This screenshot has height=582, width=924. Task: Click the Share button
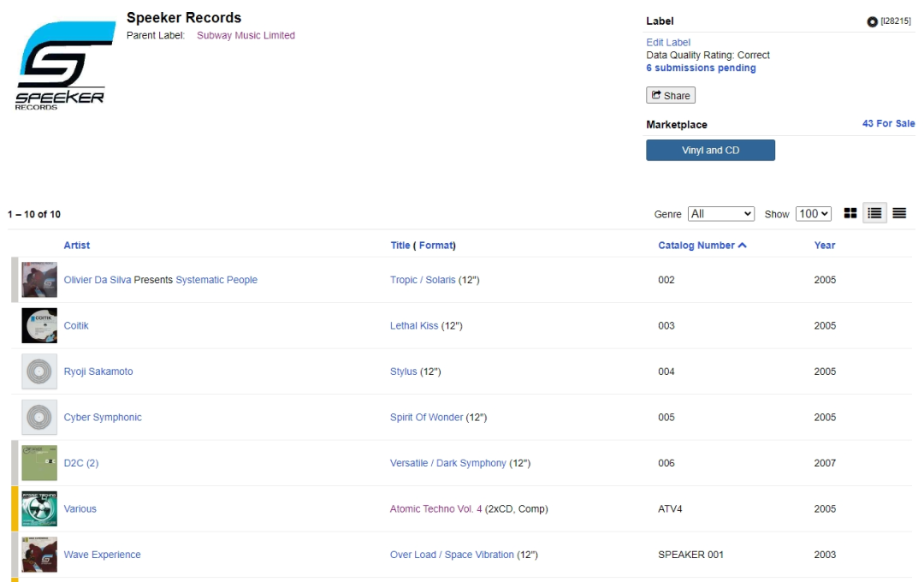pos(671,95)
